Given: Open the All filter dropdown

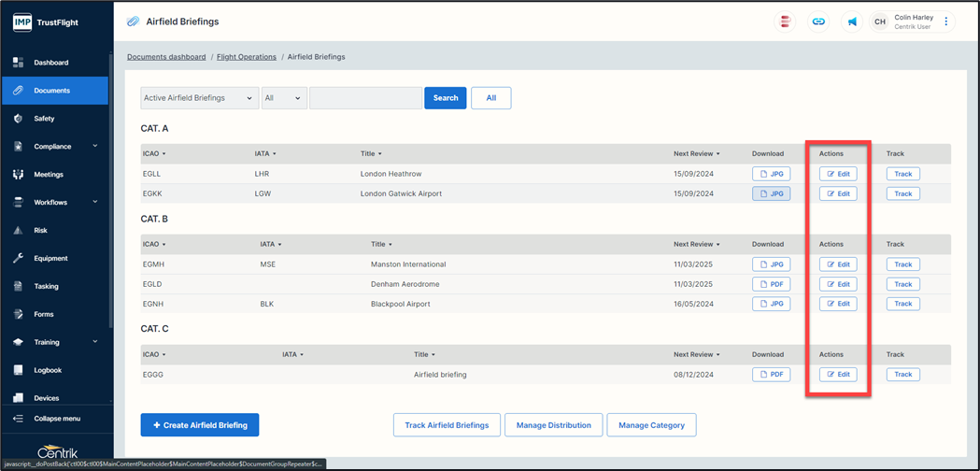Looking at the screenshot, I should [283, 98].
